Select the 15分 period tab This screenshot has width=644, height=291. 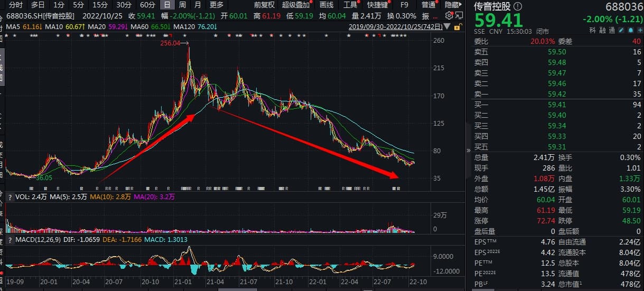(100, 5)
